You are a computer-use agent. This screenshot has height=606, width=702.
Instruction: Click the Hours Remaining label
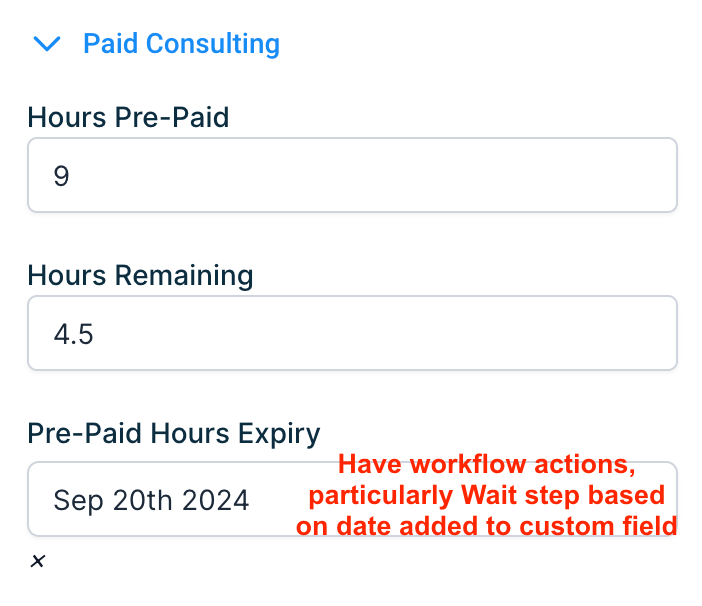[x=140, y=275]
